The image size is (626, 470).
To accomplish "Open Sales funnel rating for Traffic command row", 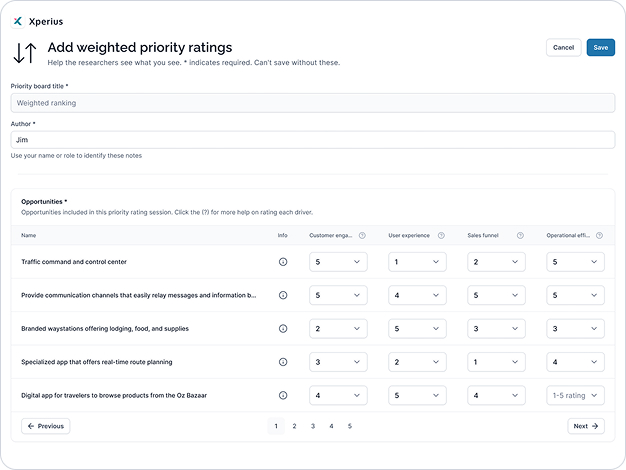I will pyautogui.click(x=496, y=262).
